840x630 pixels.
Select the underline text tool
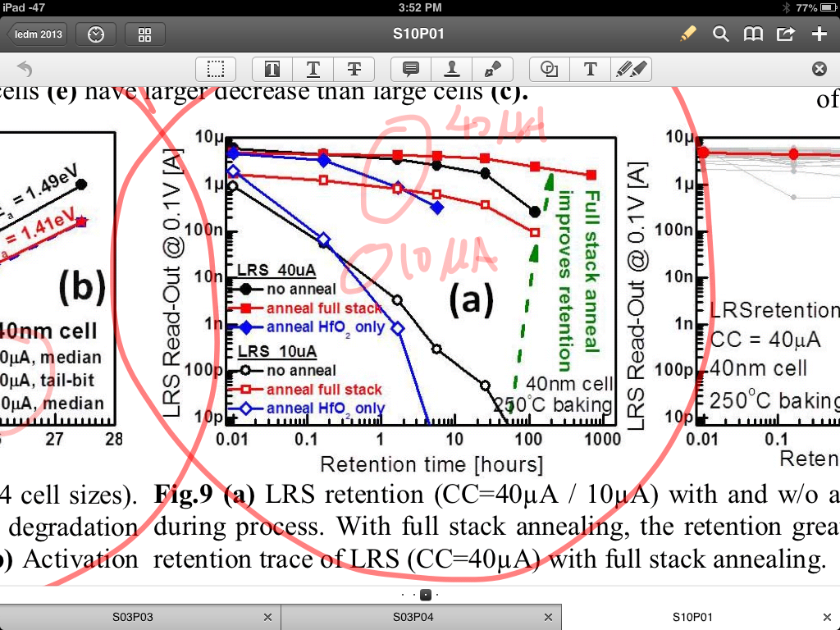point(313,69)
